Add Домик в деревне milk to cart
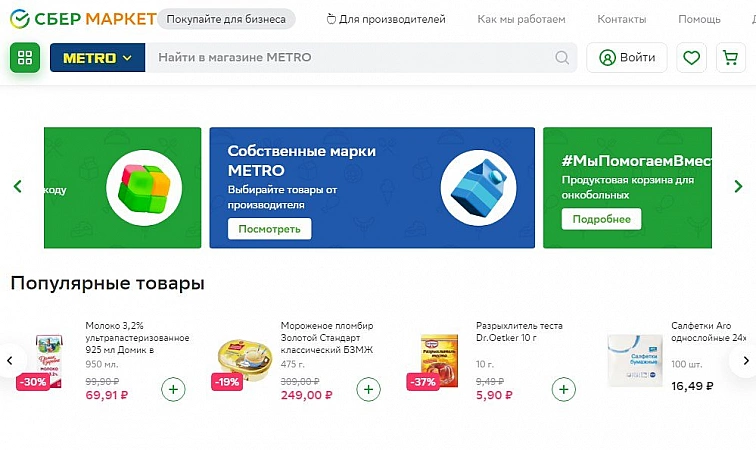756x450 pixels. click(173, 389)
